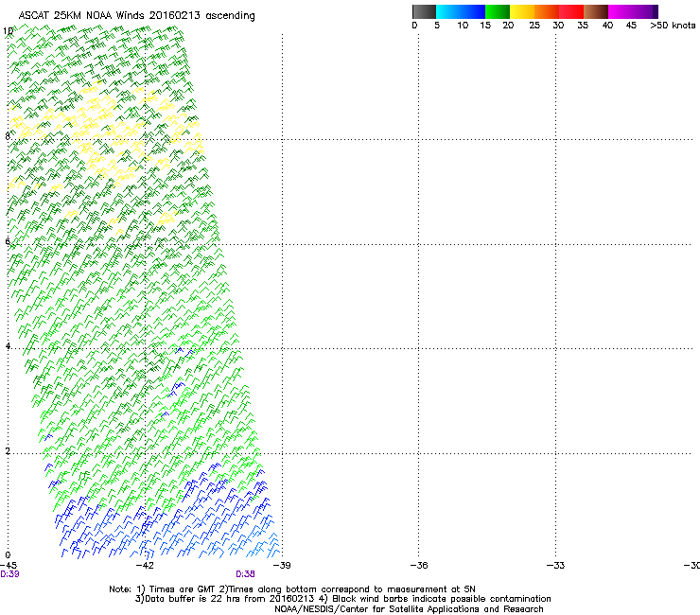The width and height of the screenshot is (700, 615).
Task: Click the longitude label -42
Action: coord(145,566)
